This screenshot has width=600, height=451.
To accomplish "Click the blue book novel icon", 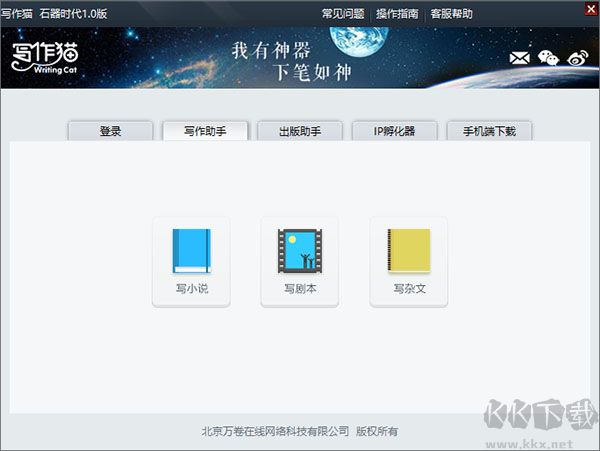I will (191, 251).
